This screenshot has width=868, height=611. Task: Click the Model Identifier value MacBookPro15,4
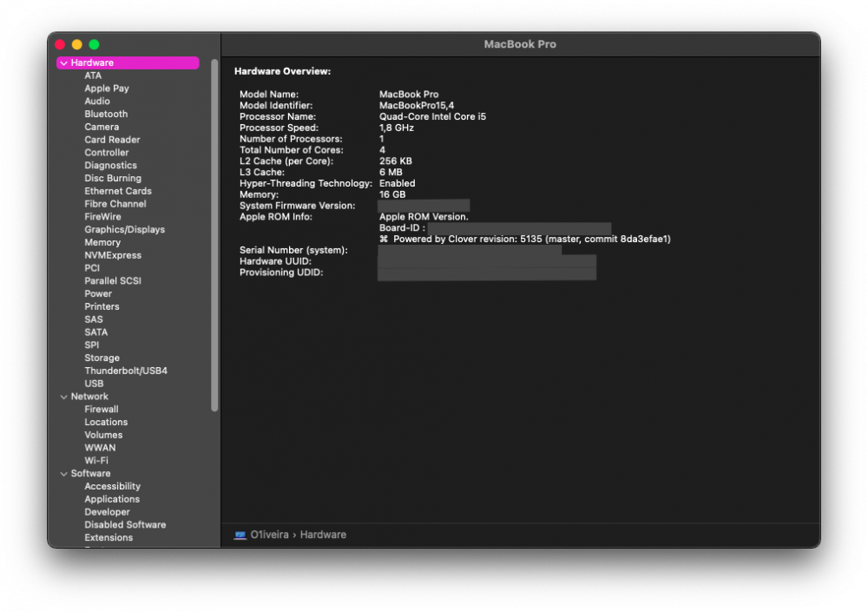[417, 106]
